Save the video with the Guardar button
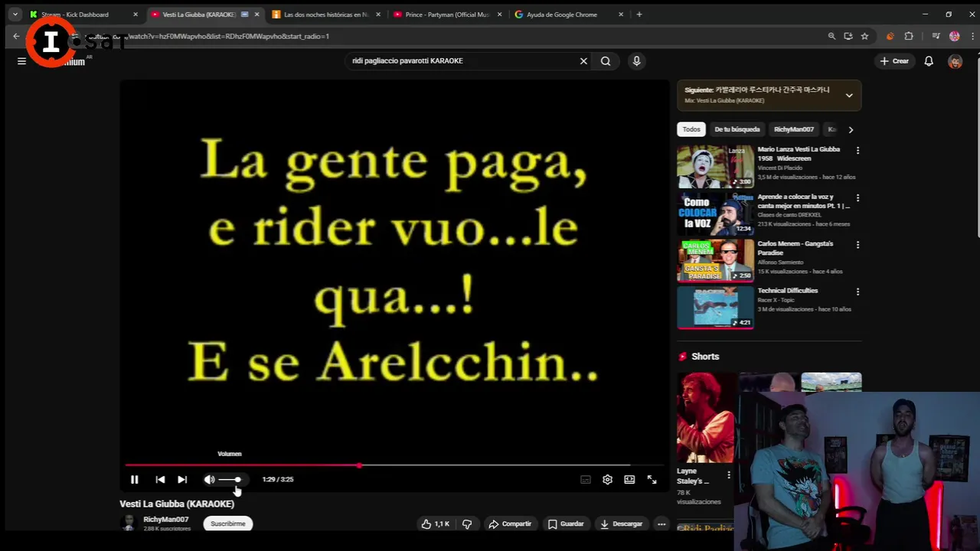The image size is (980, 551). tap(567, 523)
